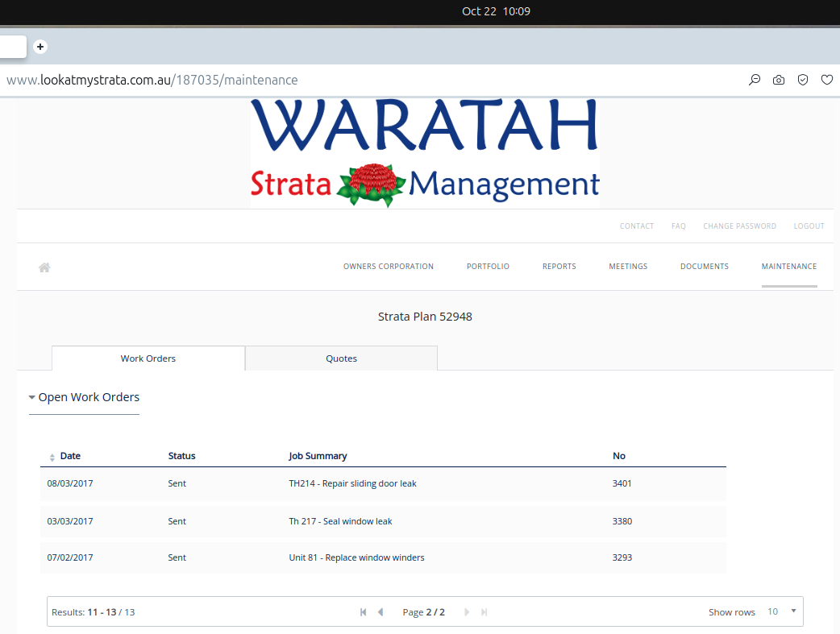
Task: Go to home via the house icon
Action: coord(44,267)
